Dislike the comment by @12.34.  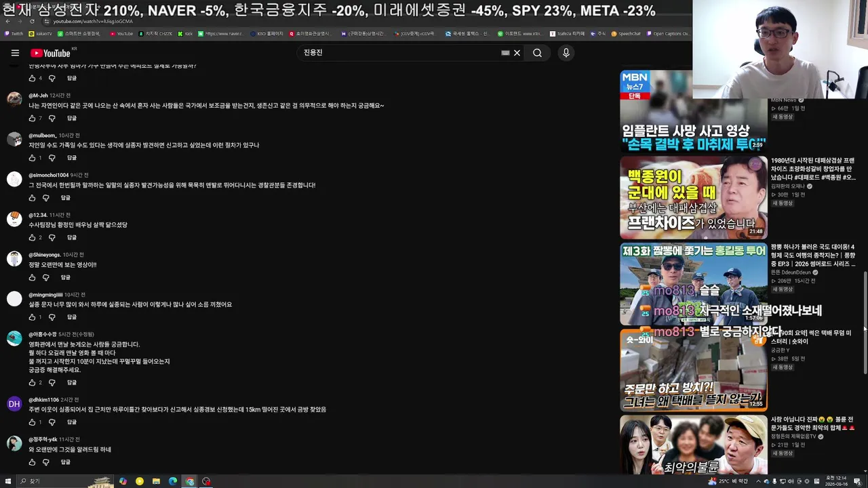tap(52, 238)
